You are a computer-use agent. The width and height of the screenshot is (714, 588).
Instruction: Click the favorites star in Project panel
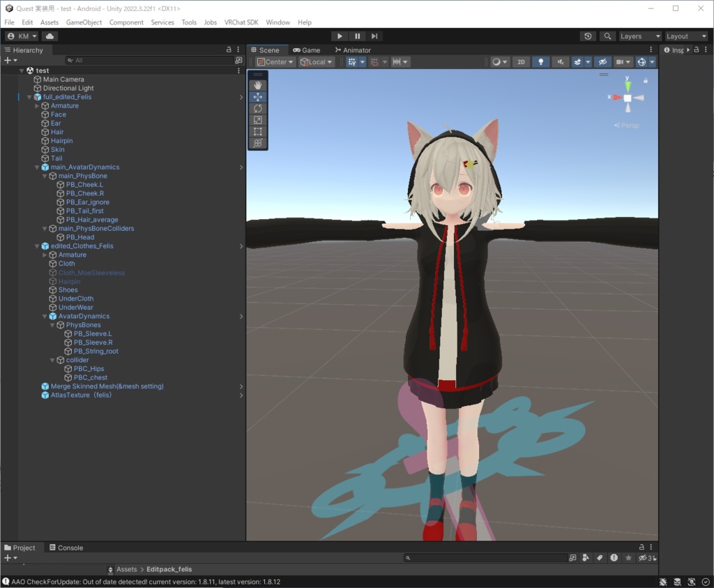pyautogui.click(x=628, y=558)
